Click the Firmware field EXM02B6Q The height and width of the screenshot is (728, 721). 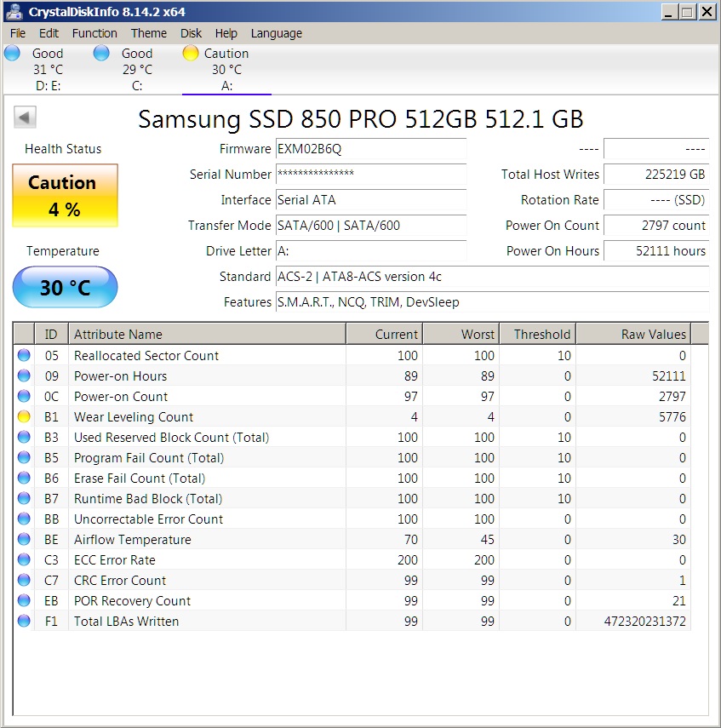point(371,149)
